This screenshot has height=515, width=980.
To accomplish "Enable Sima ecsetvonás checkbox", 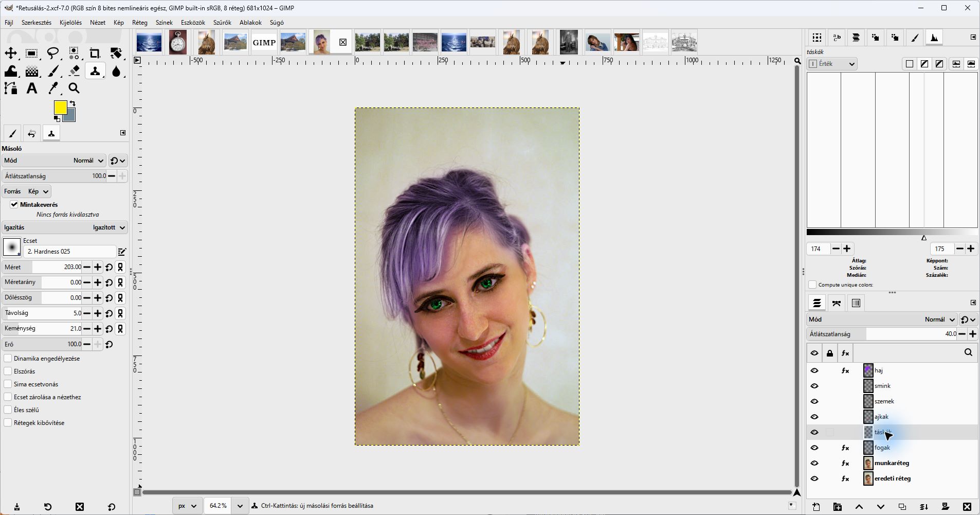I will 8,384.
